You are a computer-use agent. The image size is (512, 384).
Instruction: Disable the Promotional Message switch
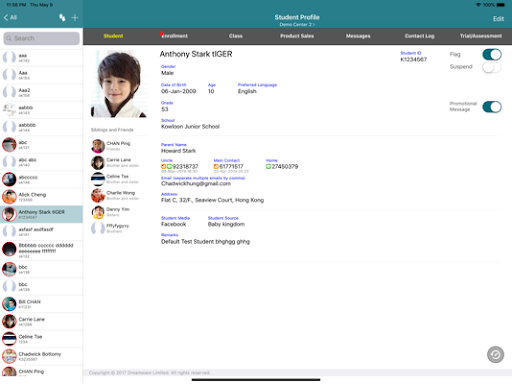coord(492,107)
